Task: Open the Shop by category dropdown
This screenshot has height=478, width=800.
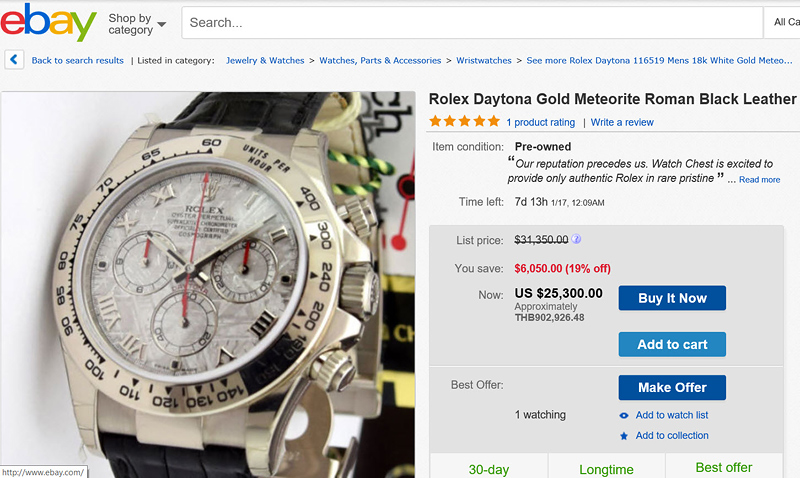Action: [x=137, y=24]
